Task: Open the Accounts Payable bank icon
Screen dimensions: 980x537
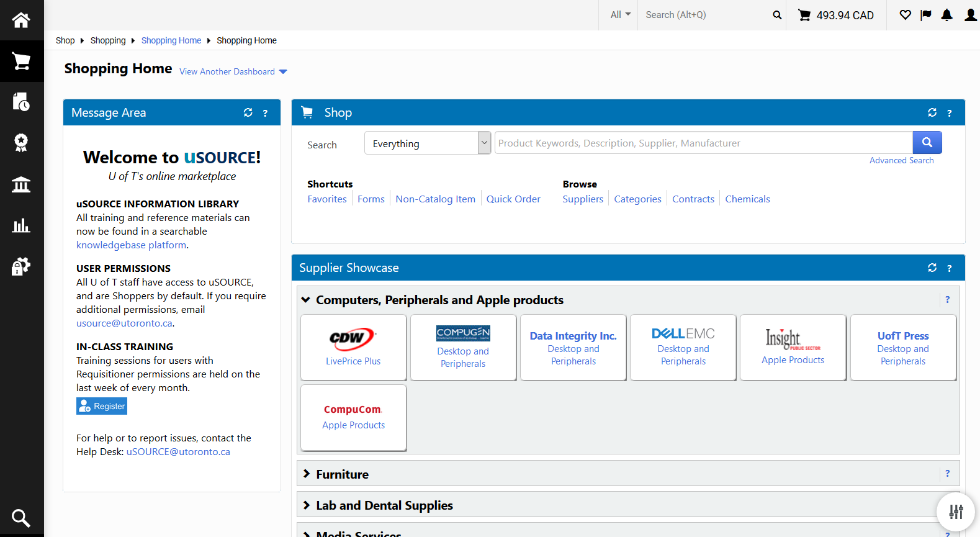Action: pos(21,184)
